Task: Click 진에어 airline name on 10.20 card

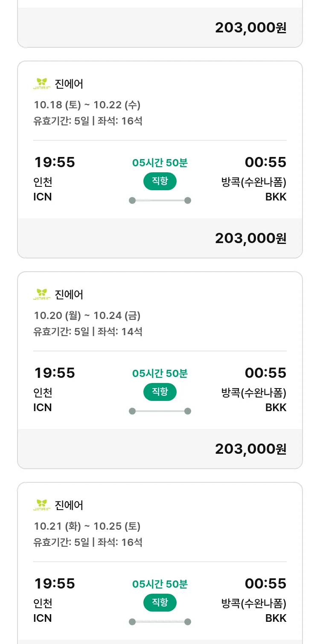Action: 69,294
